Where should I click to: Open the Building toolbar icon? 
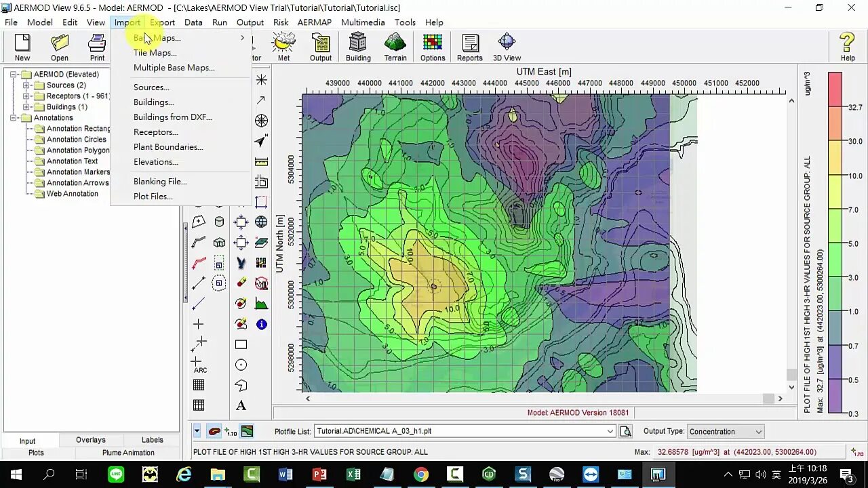358,47
